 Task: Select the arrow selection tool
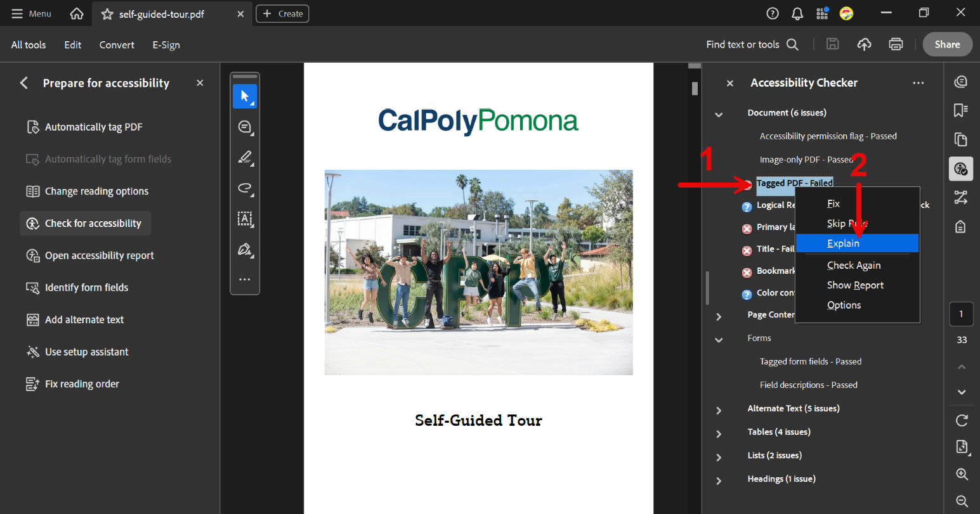pyautogui.click(x=245, y=96)
